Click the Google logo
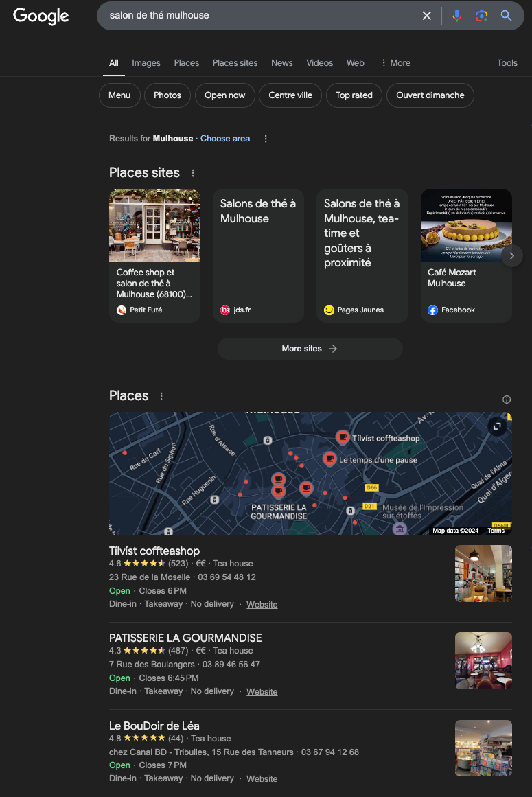Image resolution: width=532 pixels, height=797 pixels. 41,16
